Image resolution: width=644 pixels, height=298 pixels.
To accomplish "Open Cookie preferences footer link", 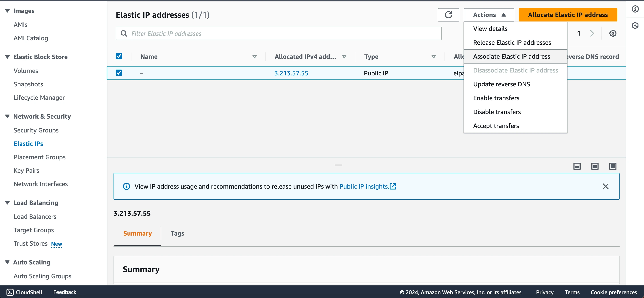I will (x=614, y=292).
